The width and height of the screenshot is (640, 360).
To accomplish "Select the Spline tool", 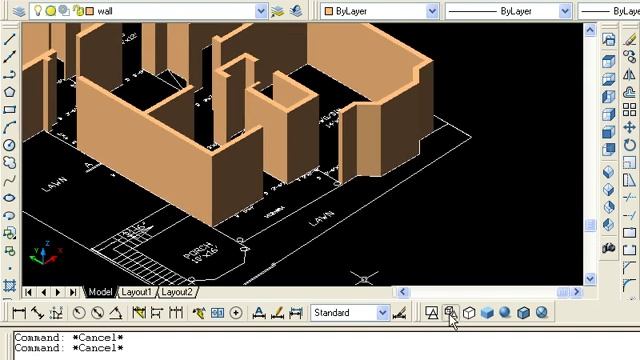I will 9,180.
